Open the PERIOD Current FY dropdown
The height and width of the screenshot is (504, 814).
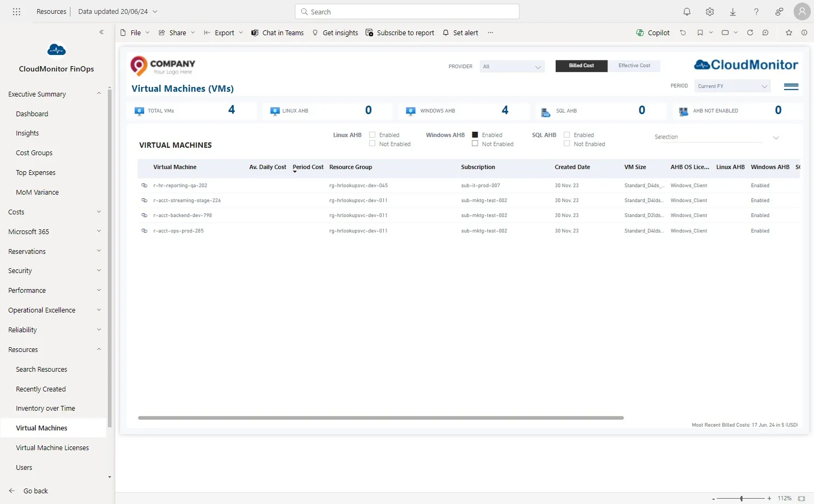coord(732,86)
